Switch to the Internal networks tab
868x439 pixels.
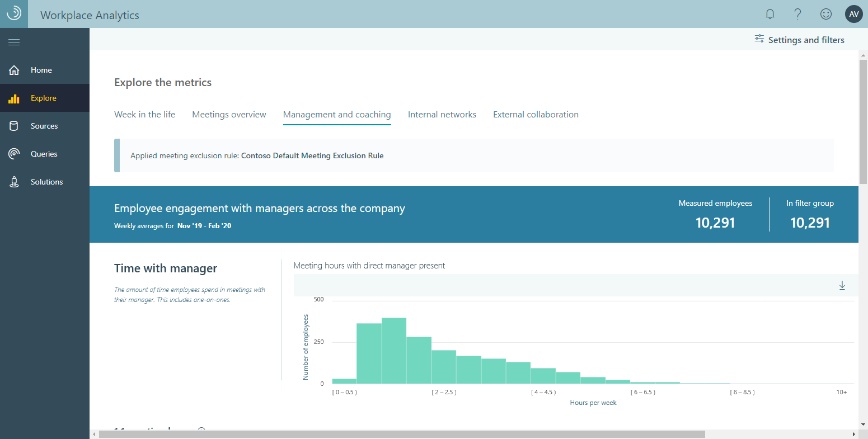pyautogui.click(x=442, y=115)
